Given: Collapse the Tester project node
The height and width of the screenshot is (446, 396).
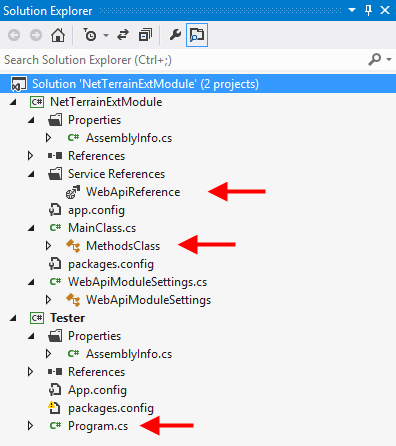Looking at the screenshot, I should coord(13,318).
